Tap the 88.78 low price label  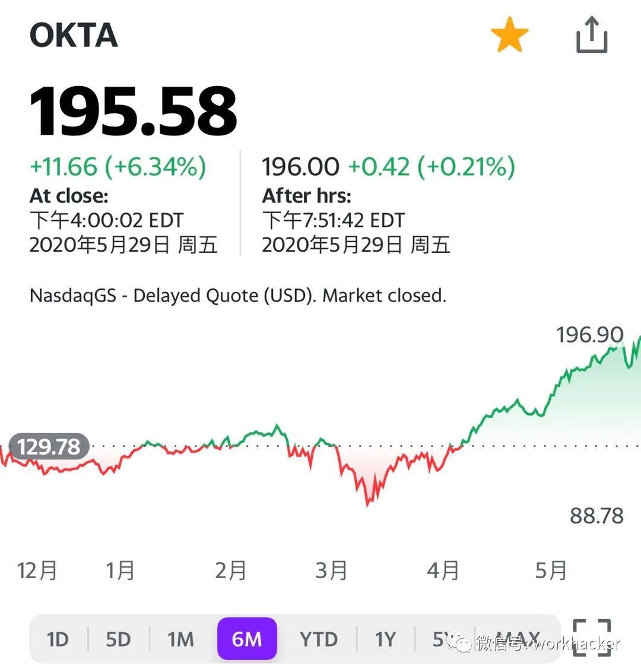(x=596, y=516)
